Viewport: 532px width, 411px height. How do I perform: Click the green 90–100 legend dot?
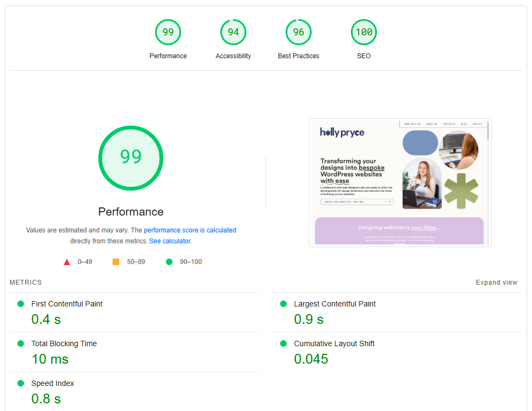tap(168, 261)
